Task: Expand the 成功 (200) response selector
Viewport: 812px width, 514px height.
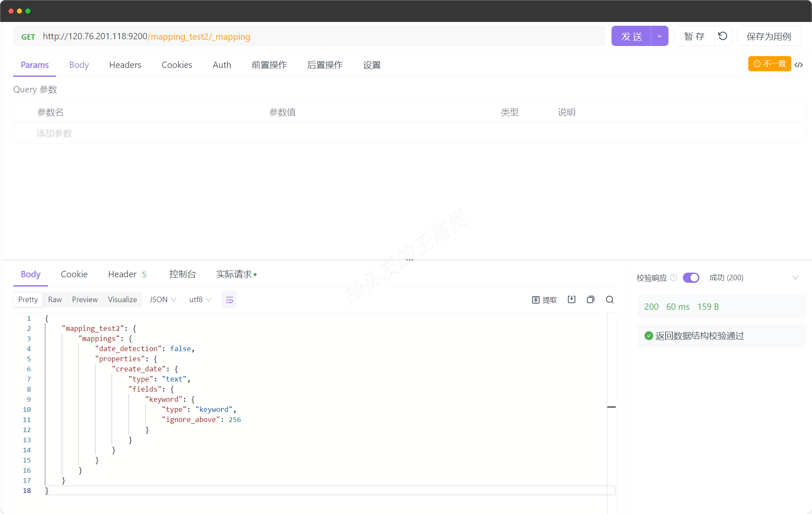Action: [754, 278]
